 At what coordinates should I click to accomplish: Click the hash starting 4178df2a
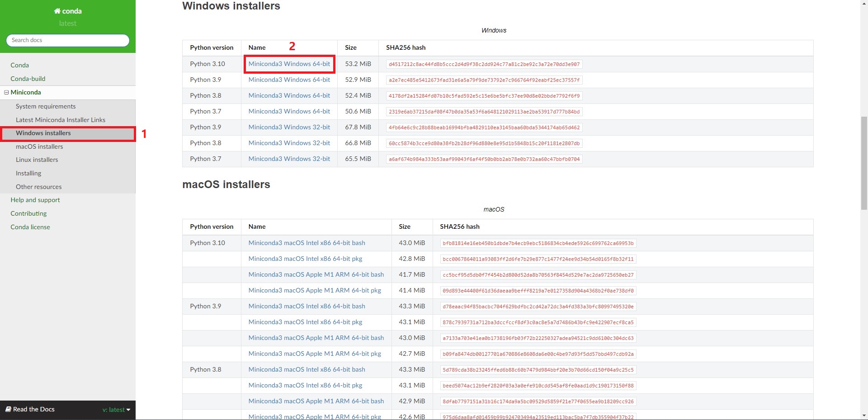coord(484,96)
